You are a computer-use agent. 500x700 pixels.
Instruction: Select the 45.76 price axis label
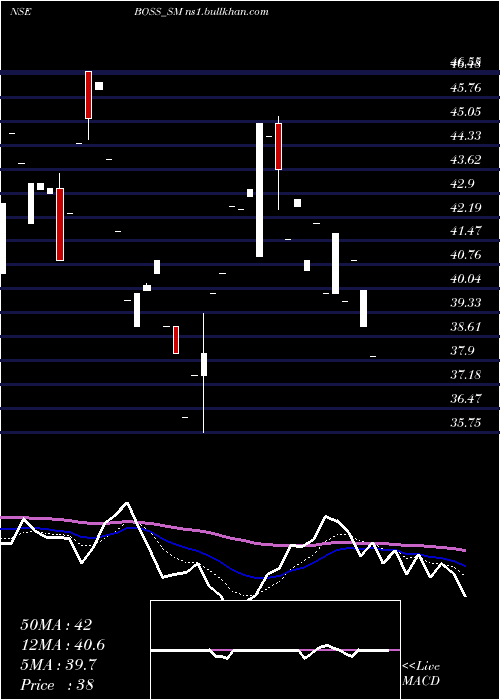coord(466,88)
